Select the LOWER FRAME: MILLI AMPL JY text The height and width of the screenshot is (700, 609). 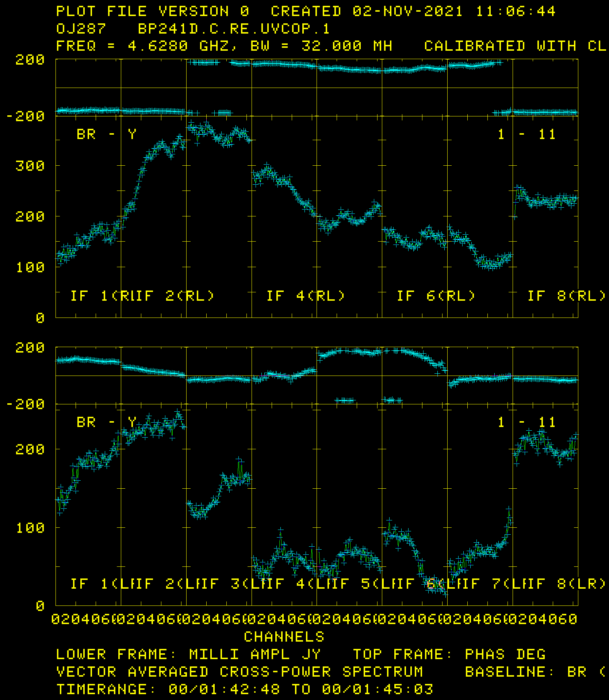188,654
